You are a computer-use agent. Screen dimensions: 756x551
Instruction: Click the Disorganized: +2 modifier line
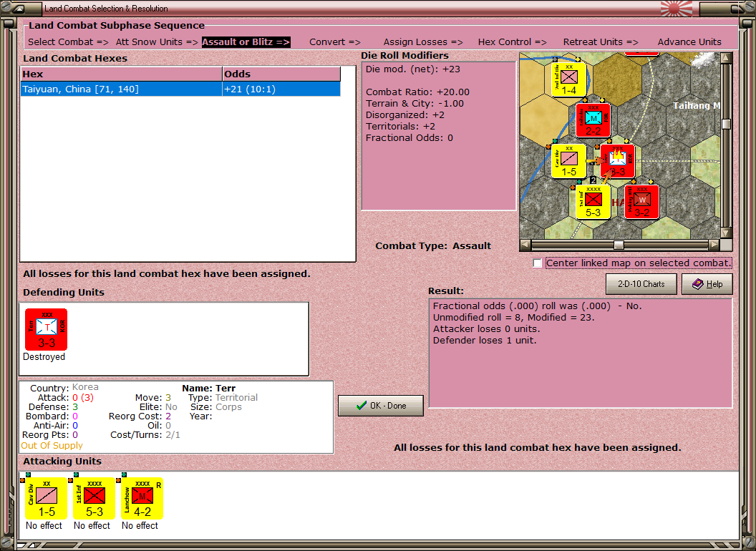click(x=405, y=115)
